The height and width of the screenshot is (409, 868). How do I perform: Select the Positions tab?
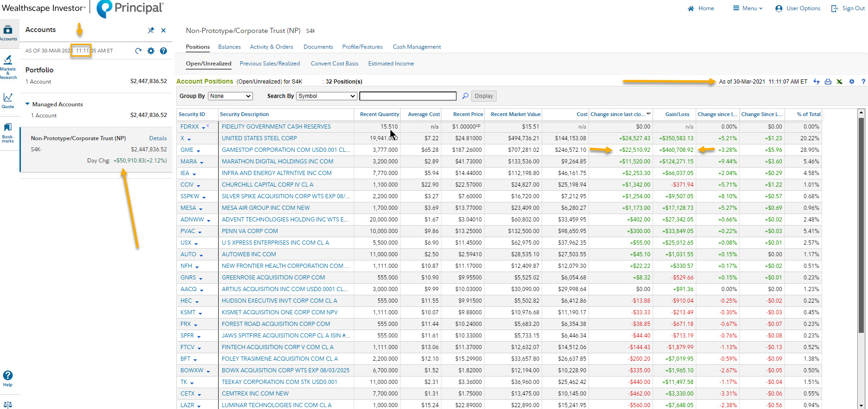(198, 47)
